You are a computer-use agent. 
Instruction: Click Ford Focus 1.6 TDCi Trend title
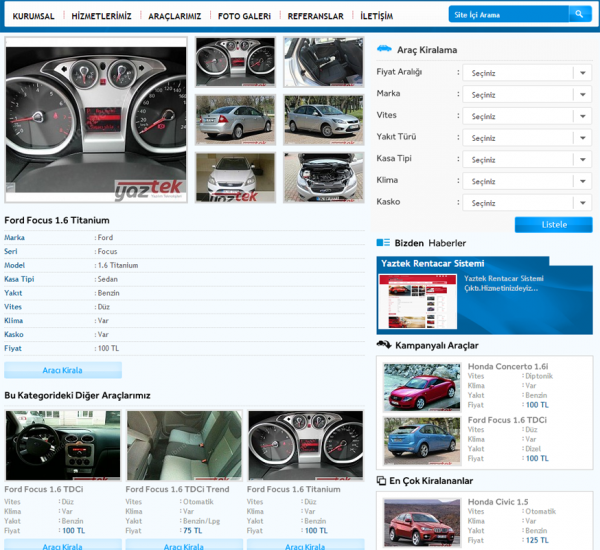pyautogui.click(x=177, y=489)
